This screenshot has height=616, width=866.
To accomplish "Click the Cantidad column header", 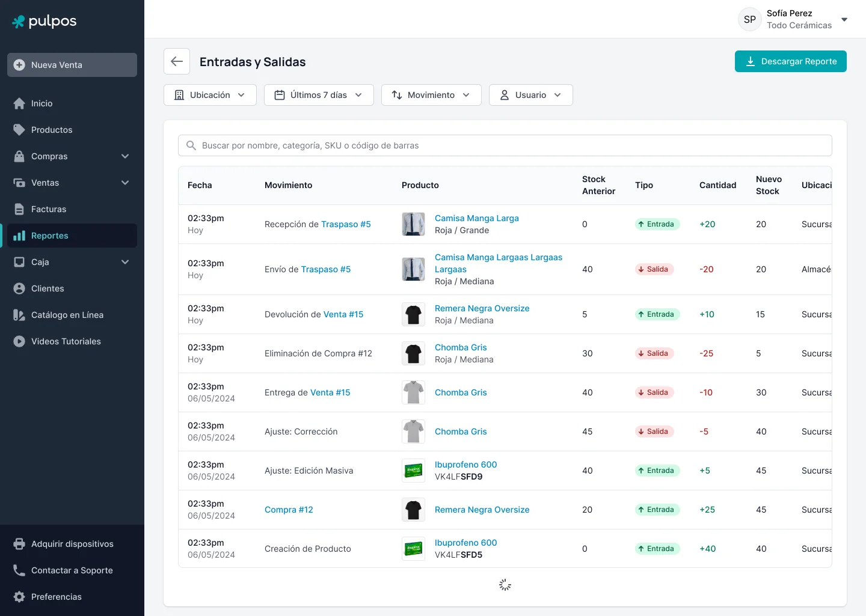I will coord(718,185).
